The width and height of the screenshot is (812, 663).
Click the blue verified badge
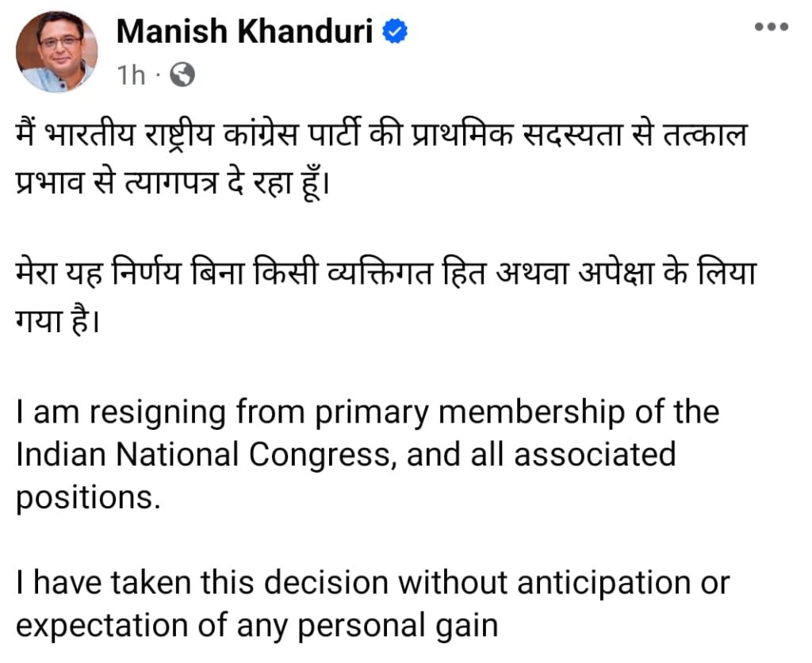395,31
